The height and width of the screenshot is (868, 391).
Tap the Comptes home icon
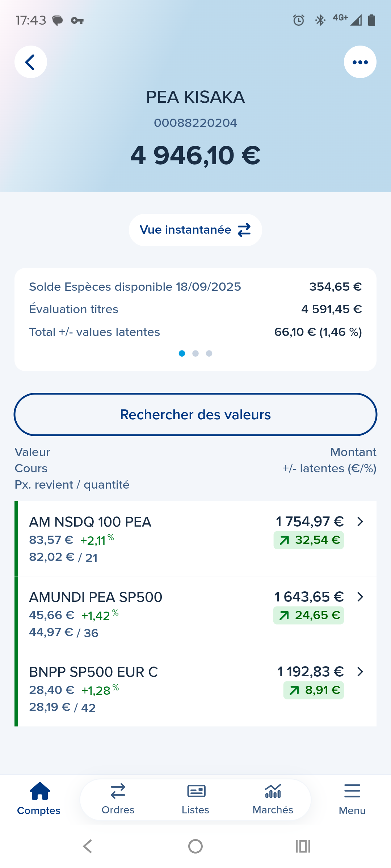click(x=39, y=791)
